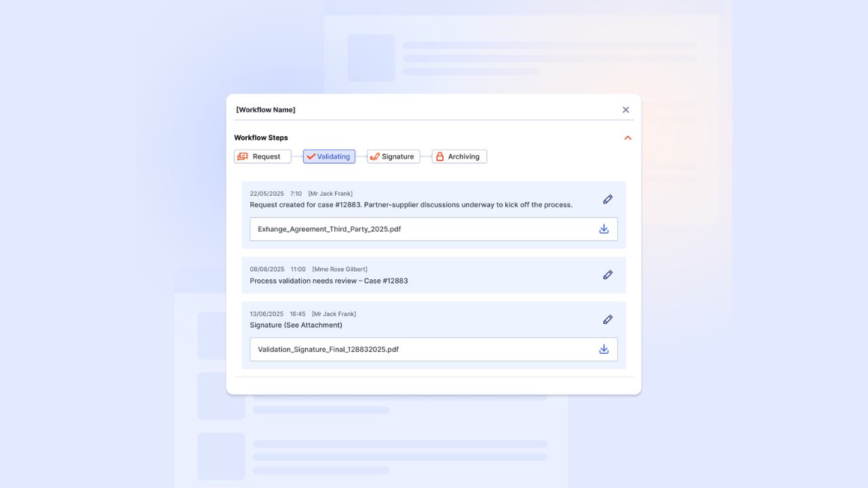868x488 pixels.
Task: Click the 13/06/2025 date label
Action: pos(267,314)
